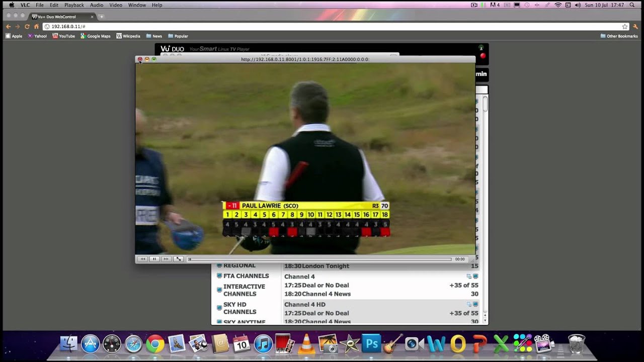Viewport: 644px width, 362px height.
Task: Bookmark this page with the star
Action: [624, 26]
